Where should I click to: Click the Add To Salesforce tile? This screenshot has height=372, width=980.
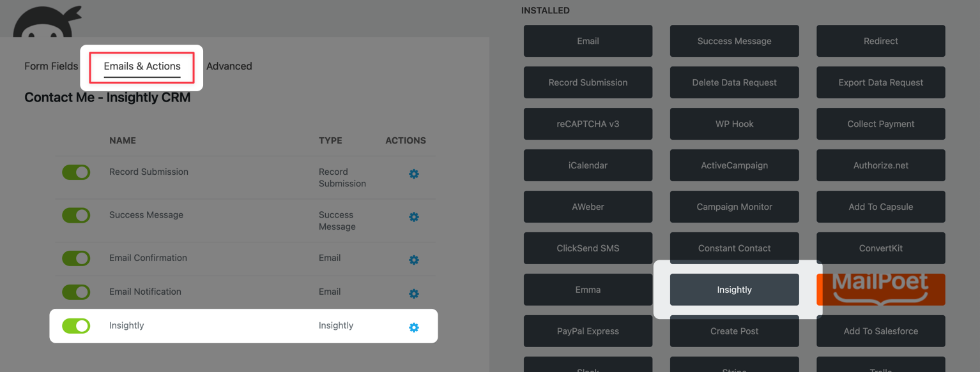pyautogui.click(x=880, y=331)
